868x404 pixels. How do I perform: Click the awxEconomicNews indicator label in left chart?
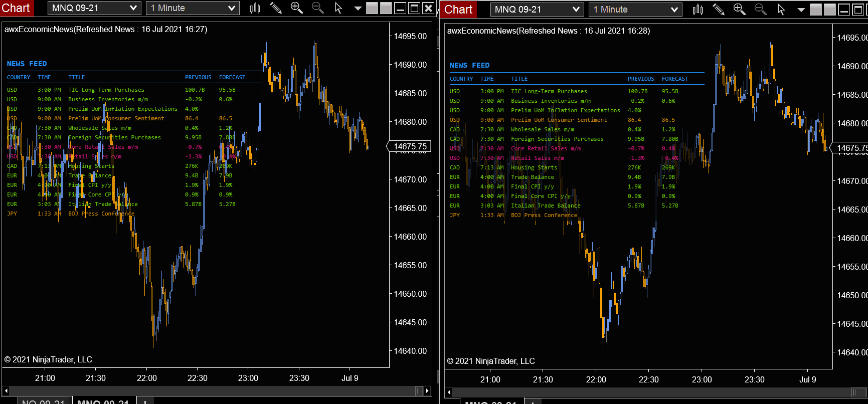(x=106, y=29)
